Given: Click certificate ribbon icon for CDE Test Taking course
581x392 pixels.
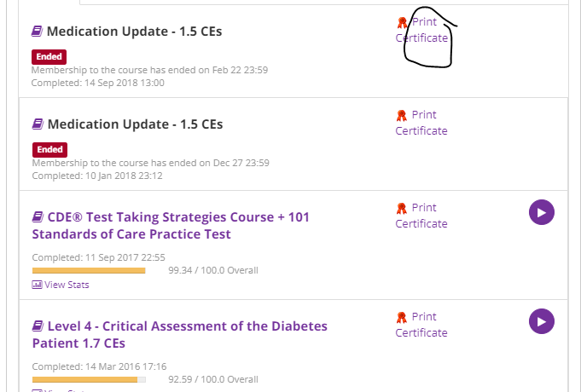Looking at the screenshot, I should 402,208.
